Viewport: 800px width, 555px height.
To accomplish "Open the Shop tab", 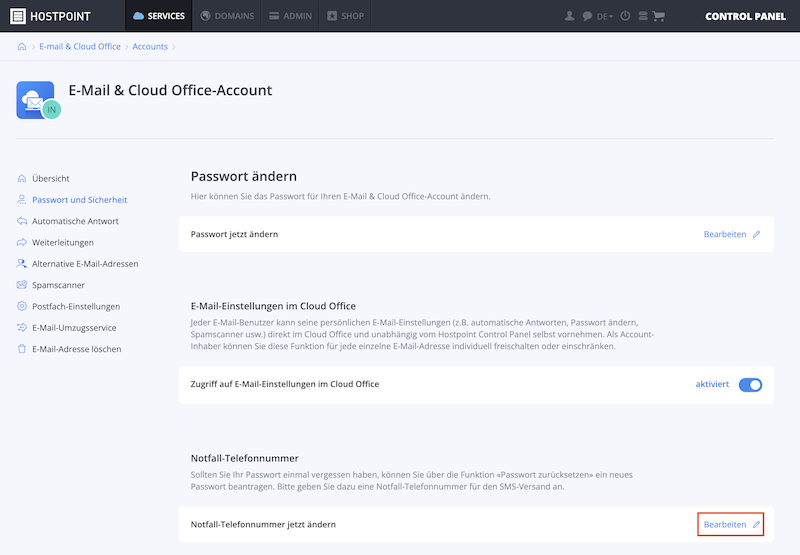I will tap(345, 16).
